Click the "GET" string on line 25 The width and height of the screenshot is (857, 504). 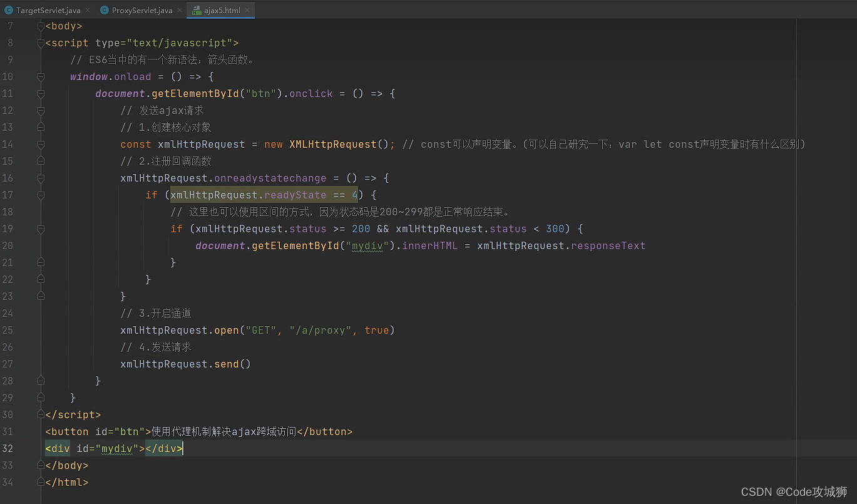point(261,331)
